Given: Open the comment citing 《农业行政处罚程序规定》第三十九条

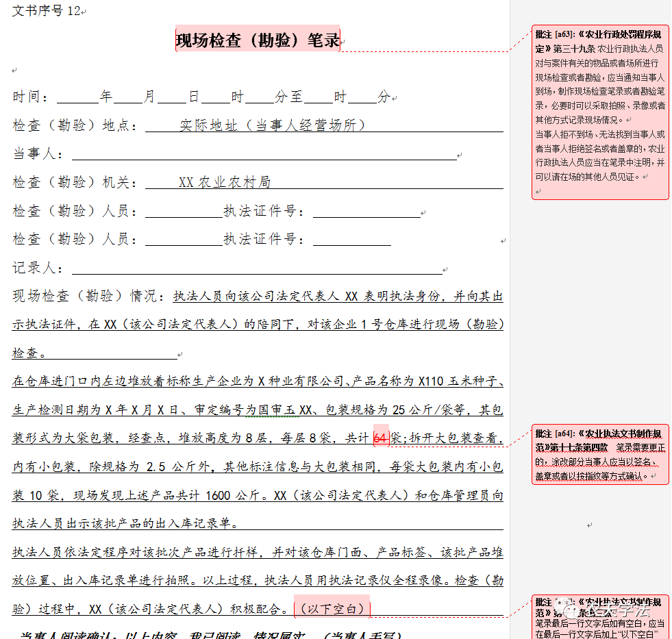Looking at the screenshot, I should coord(600,113).
